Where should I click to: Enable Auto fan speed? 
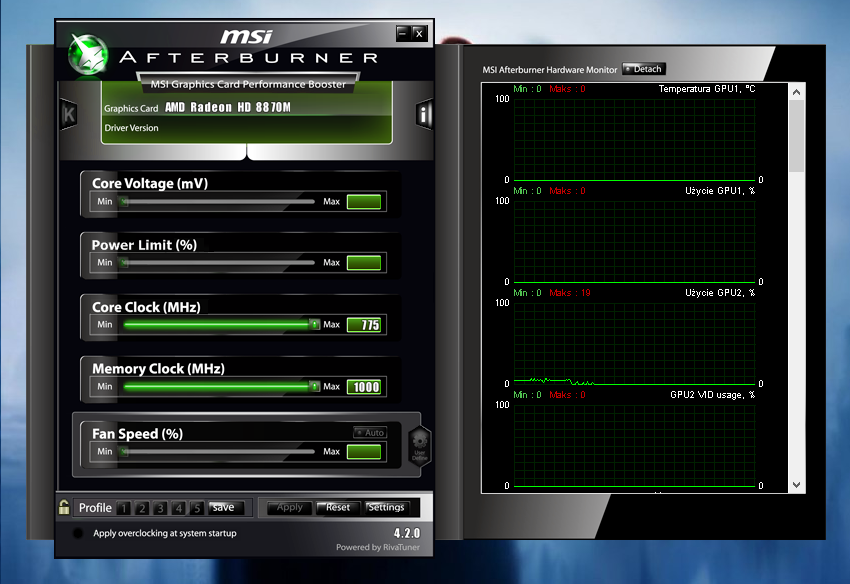(x=370, y=432)
